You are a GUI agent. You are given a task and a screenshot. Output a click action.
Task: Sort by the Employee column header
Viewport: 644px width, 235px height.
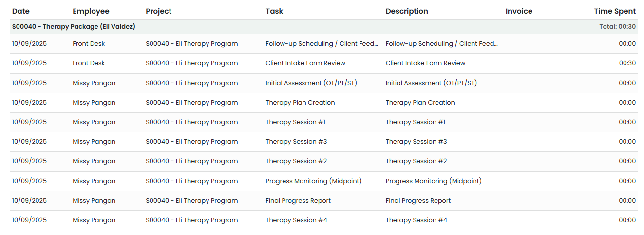pyautogui.click(x=91, y=11)
